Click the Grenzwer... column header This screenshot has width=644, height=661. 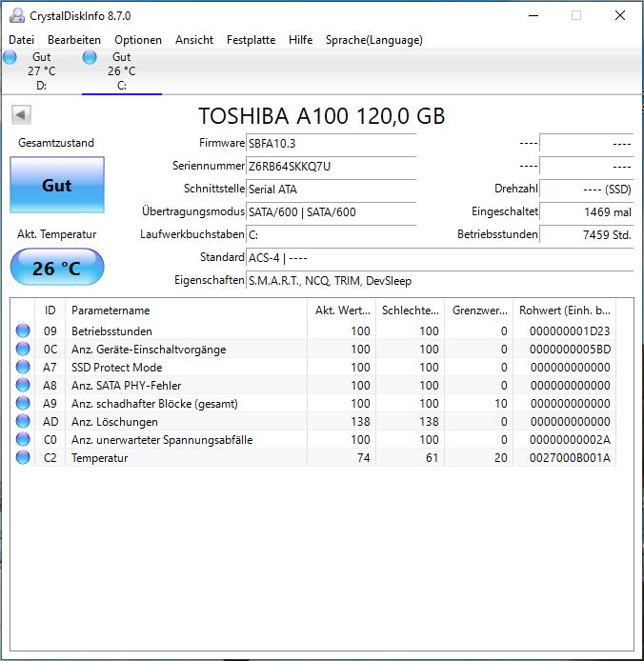point(478,310)
